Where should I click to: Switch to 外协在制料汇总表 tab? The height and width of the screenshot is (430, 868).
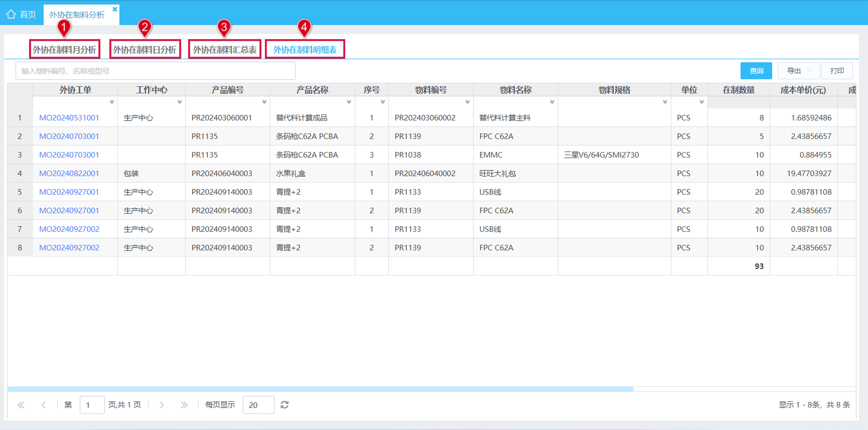point(225,50)
